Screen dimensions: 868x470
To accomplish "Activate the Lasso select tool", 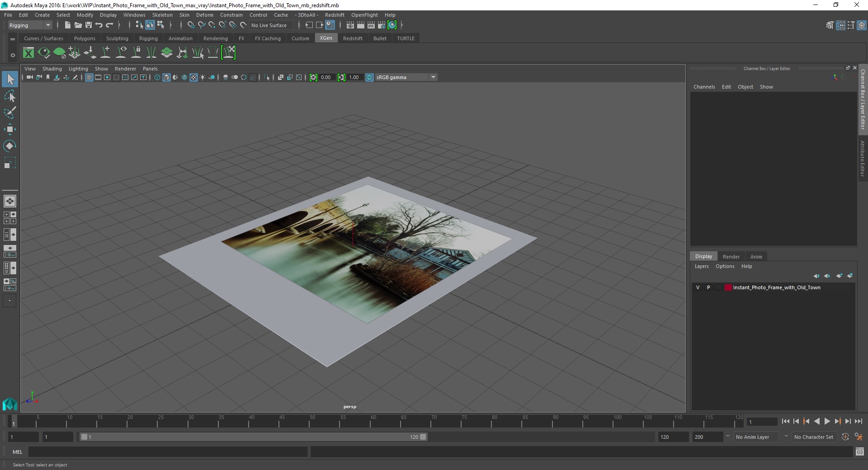I will (10, 96).
